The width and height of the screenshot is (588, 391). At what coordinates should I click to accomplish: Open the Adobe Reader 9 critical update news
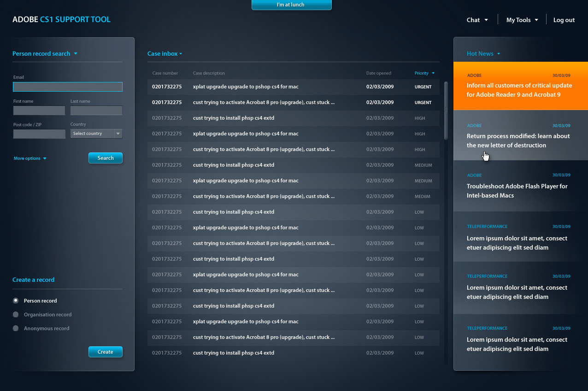pos(521,86)
